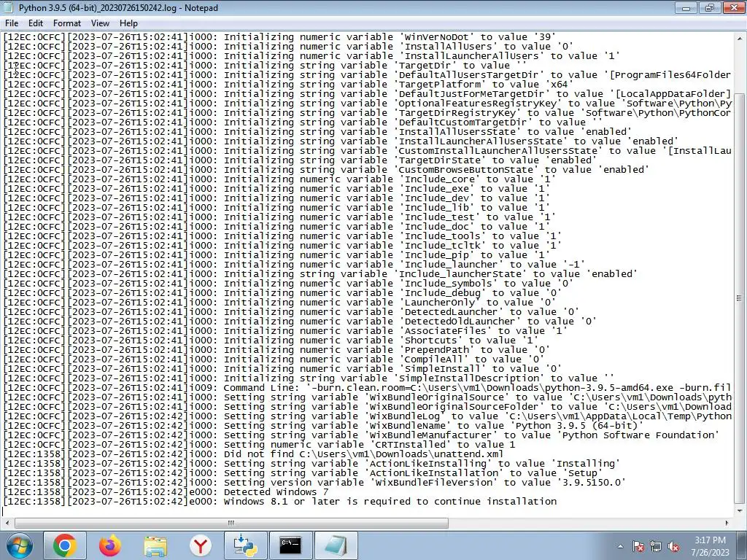Viewport: 747px width, 560px height.
Task: Click the horizontal scrollbar thumb
Action: click(x=231, y=523)
